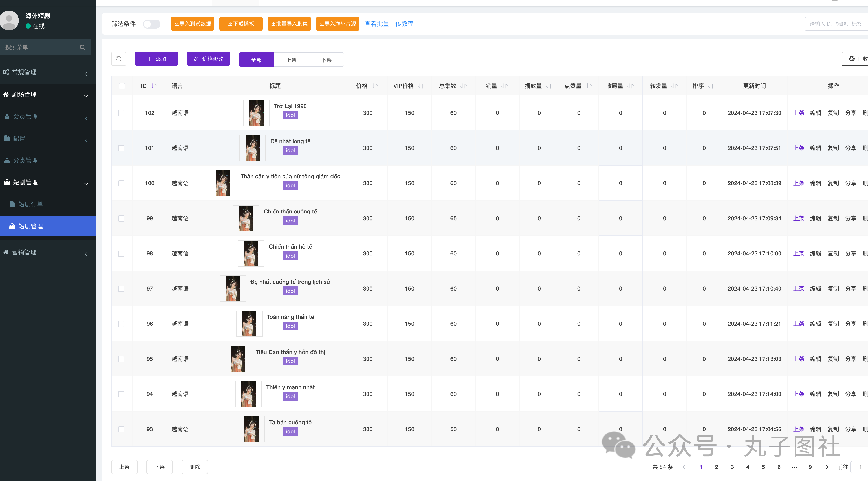This screenshot has width=868, height=481.
Task: Toggle the select-all header checkbox
Action: 122,86
